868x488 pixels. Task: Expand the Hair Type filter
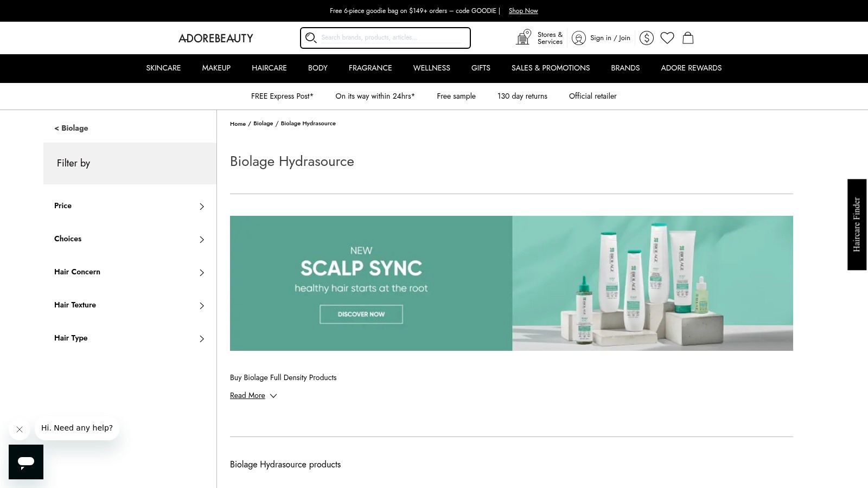coord(130,338)
